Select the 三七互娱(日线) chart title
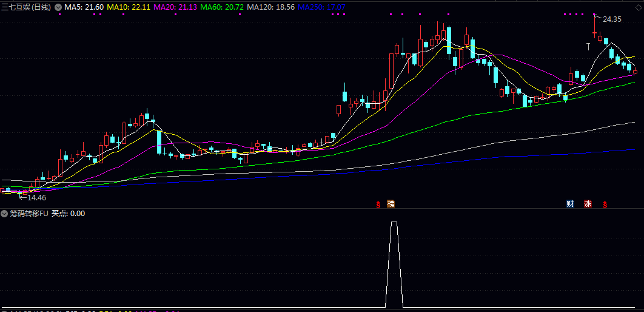This screenshot has width=644, height=312. (x=26, y=7)
